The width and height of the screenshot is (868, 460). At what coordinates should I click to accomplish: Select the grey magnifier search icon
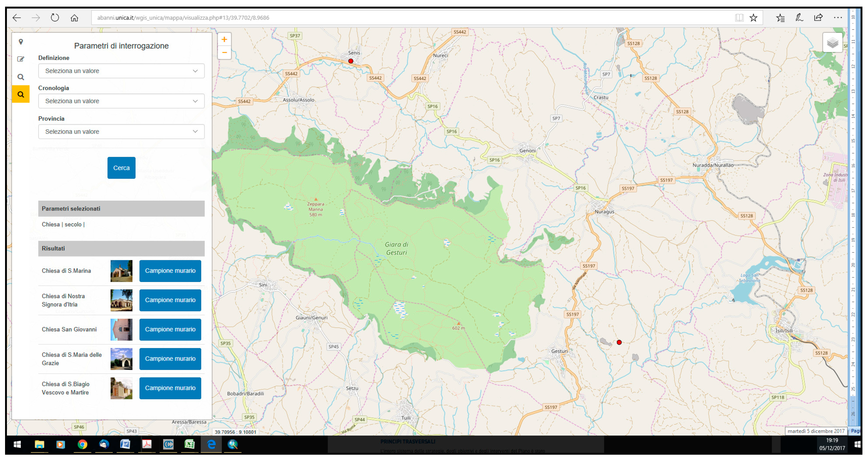point(21,77)
